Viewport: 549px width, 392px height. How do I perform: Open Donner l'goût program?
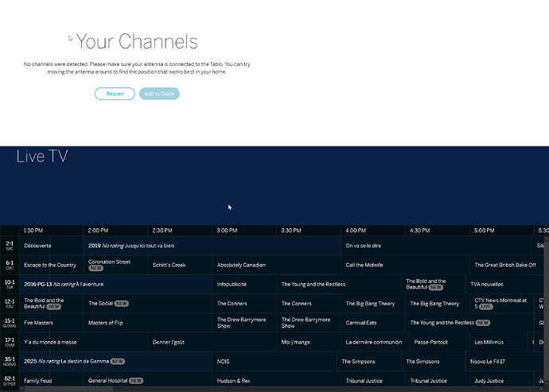coord(212,342)
